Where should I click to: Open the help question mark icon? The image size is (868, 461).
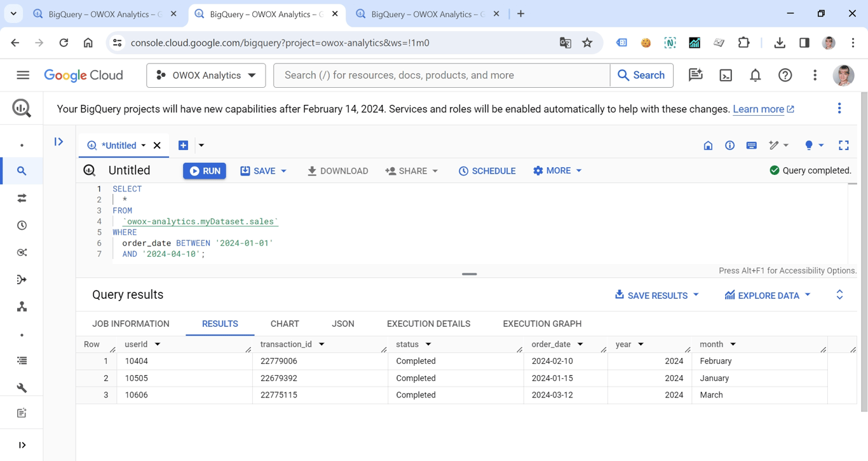785,75
